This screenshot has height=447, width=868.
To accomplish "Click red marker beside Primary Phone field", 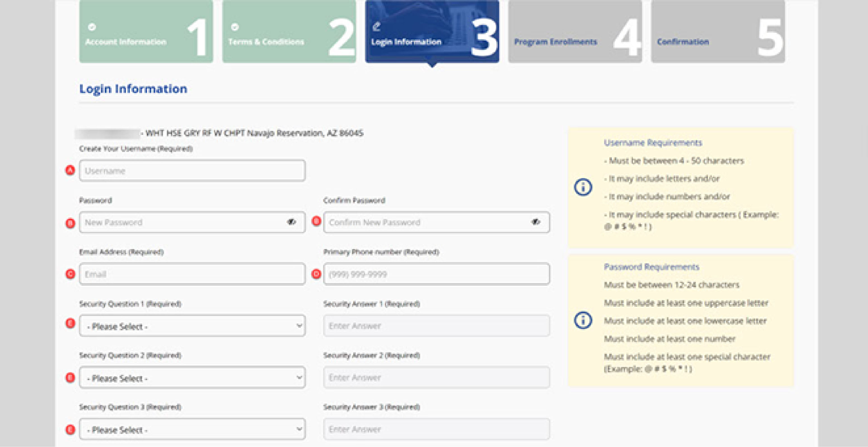I will pos(316,274).
